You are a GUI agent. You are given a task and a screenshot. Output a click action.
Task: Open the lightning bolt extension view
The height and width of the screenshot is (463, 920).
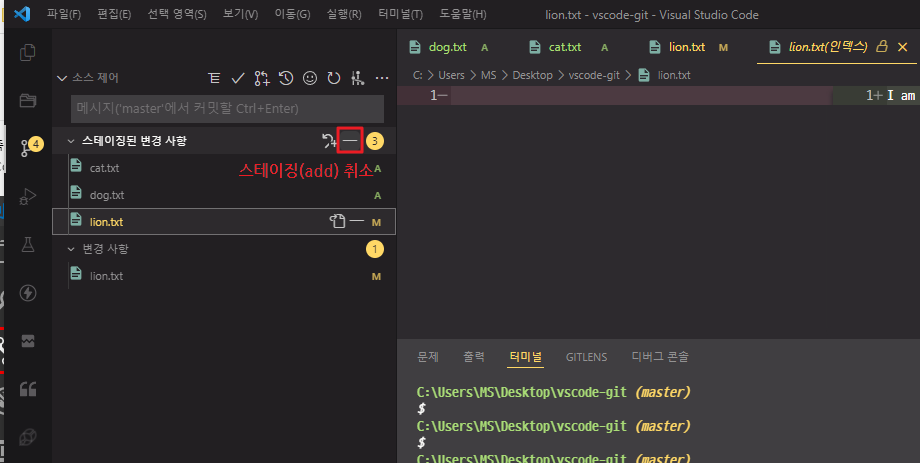[28, 292]
